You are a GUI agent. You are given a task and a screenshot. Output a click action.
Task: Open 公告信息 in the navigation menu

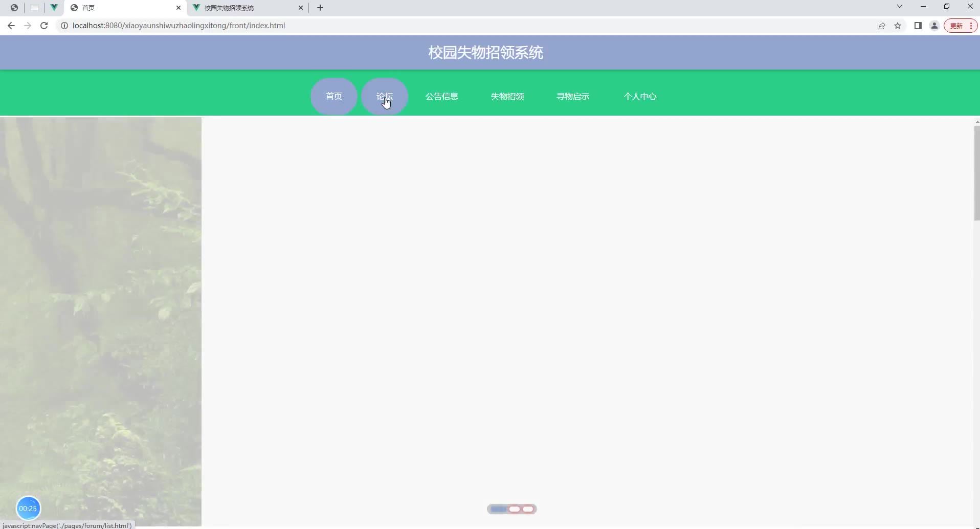(x=442, y=96)
